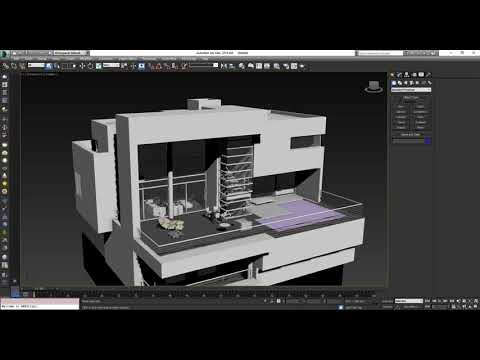Select the Cameras category icon

(x=412, y=83)
